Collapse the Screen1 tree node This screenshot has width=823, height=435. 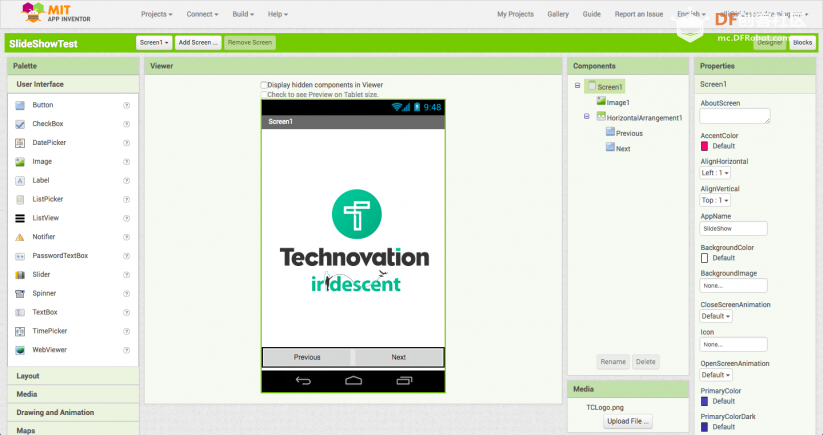[x=577, y=86]
